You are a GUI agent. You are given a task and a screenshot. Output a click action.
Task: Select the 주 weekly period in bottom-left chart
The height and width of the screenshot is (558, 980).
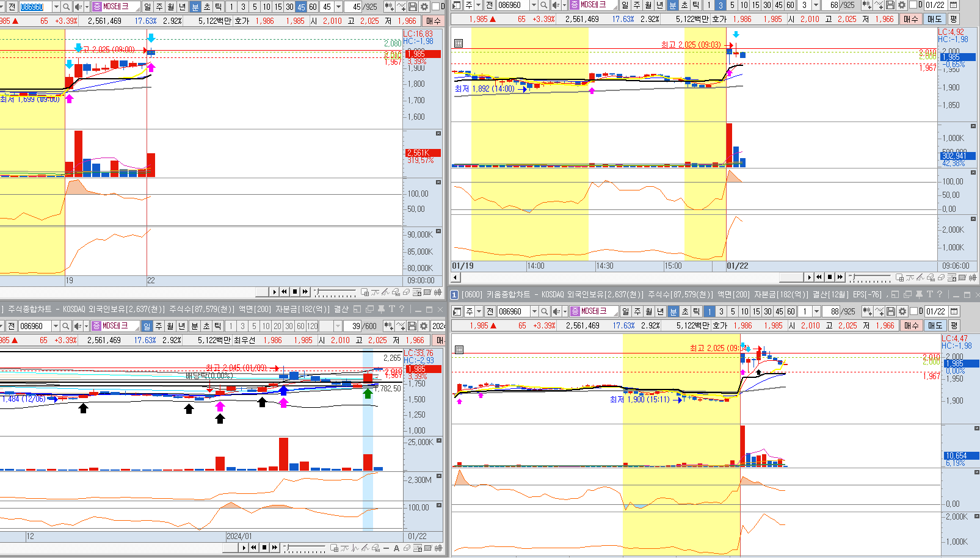159,326
